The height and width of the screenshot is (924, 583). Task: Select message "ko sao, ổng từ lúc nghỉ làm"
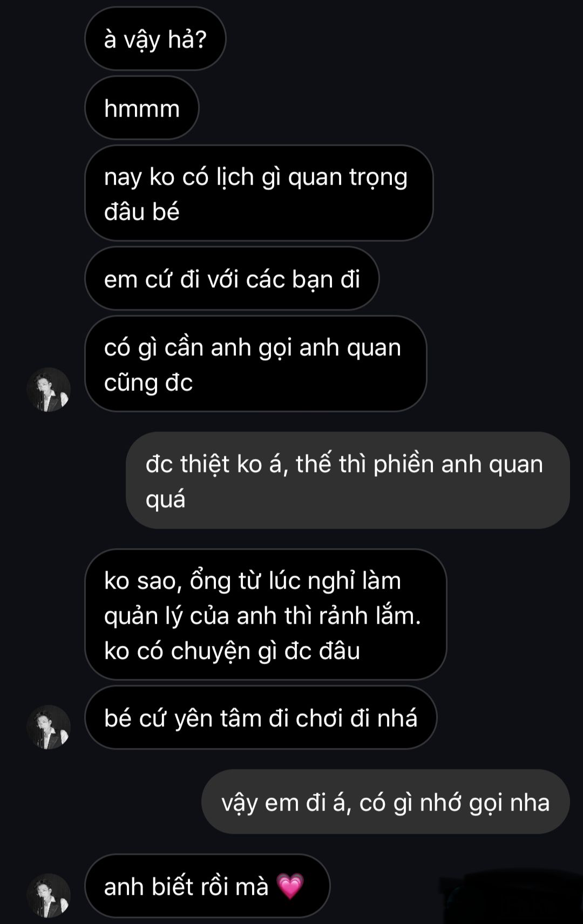(266, 615)
